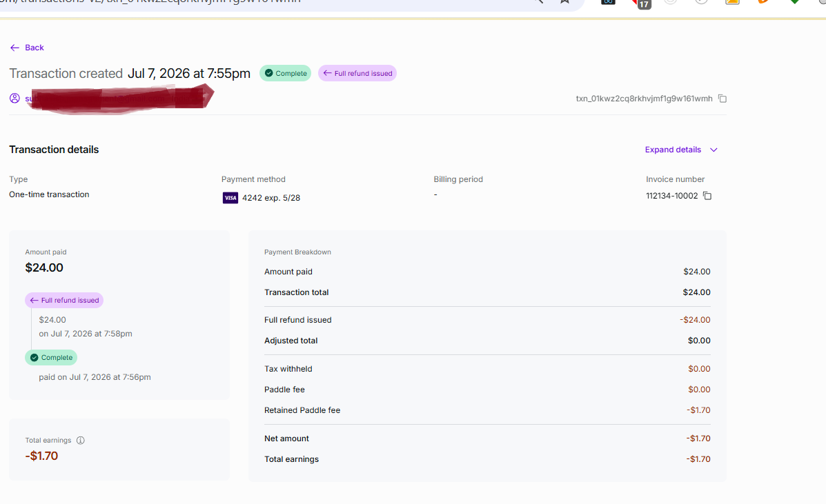Click header Complete status badge

[x=286, y=73]
